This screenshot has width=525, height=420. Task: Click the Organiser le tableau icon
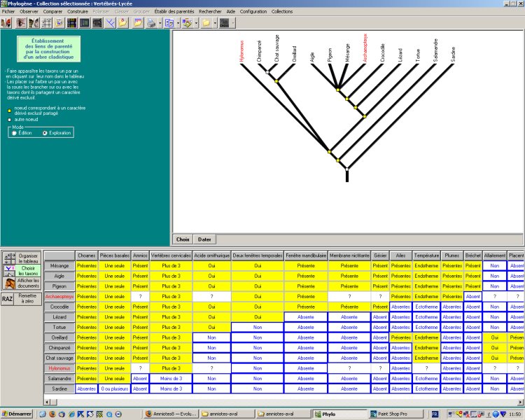[9, 256]
